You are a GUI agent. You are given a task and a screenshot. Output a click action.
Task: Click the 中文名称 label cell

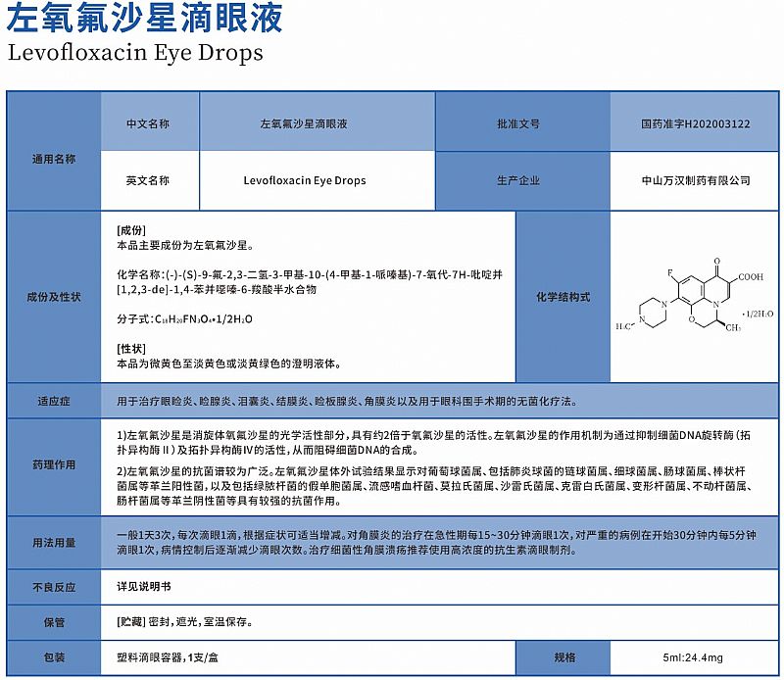[148, 124]
